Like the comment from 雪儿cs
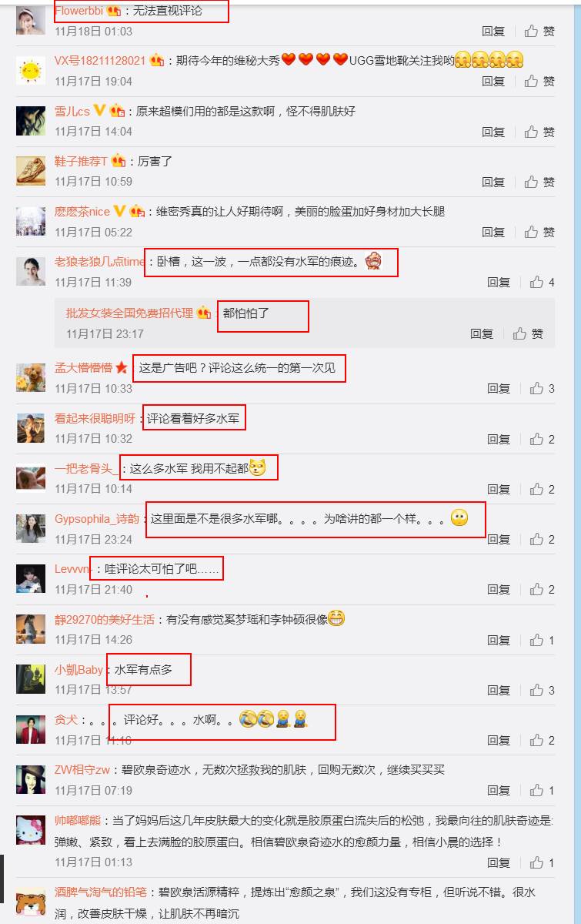Screen dimensions: 581x924 coord(539,132)
